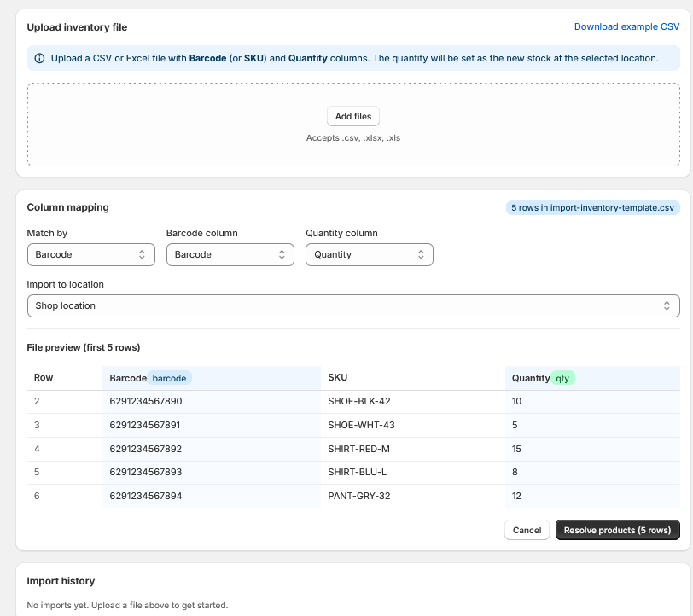Click the Cancel button
The width and height of the screenshot is (693, 616).
tap(527, 530)
